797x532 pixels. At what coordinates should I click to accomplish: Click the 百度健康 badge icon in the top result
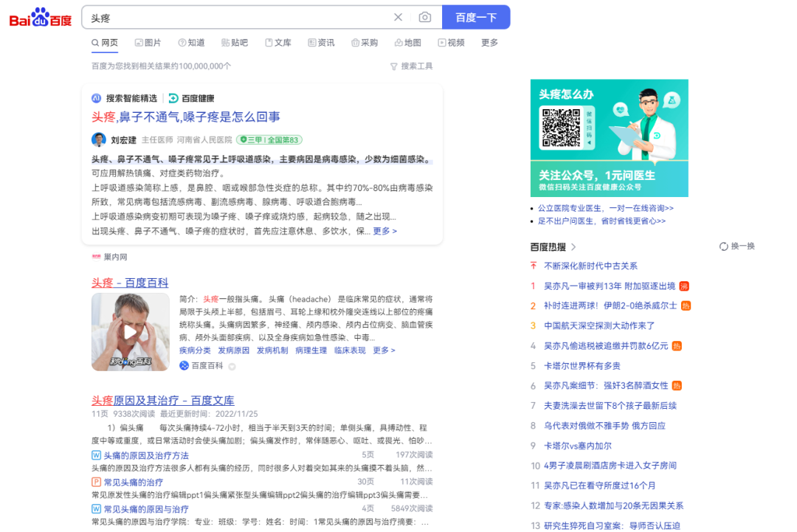174,97
